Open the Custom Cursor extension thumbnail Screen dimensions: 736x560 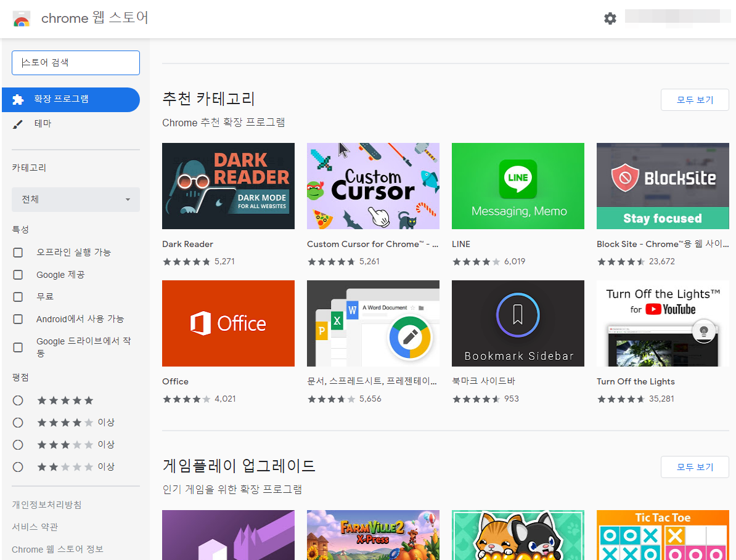(373, 186)
